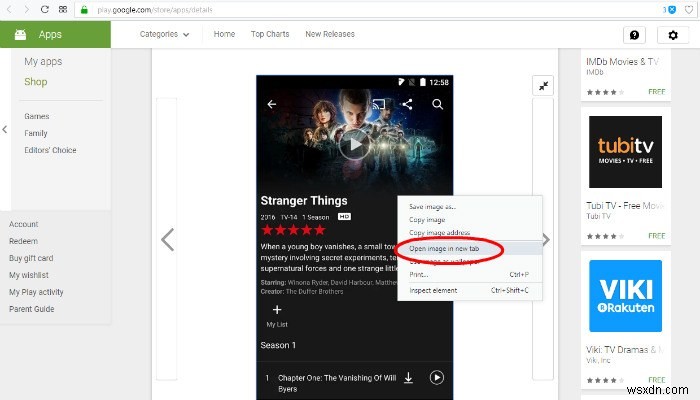Open Parent Guide link
This screenshot has width=700, height=400.
[32, 309]
